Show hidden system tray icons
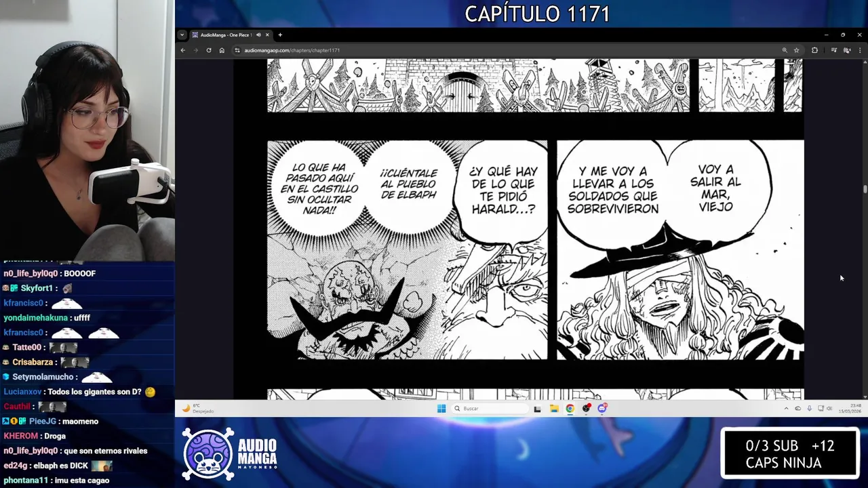Screen dimensions: 868x488 [786, 409]
